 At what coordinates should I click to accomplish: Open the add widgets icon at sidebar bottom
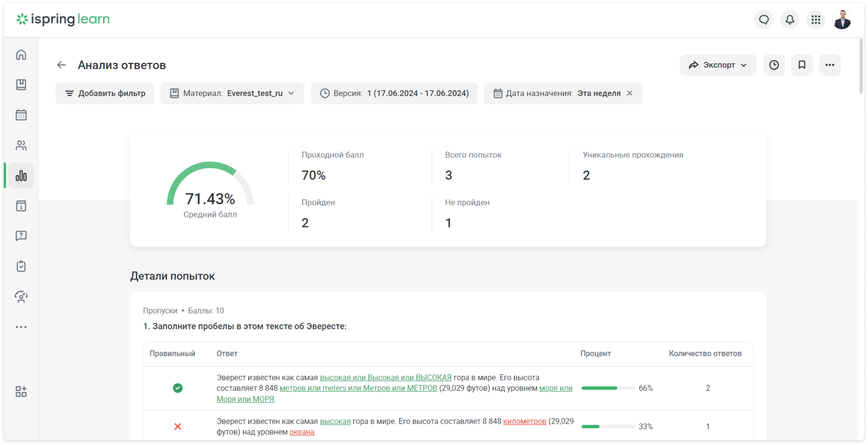click(21, 391)
